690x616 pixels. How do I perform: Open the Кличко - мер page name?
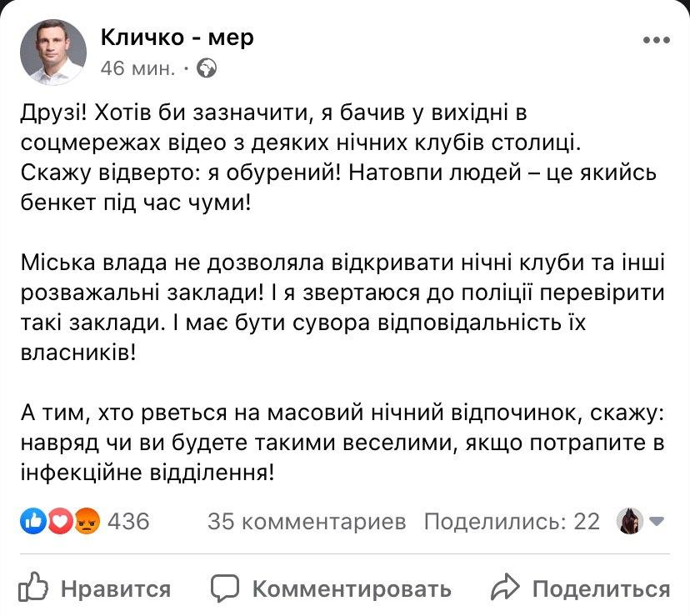coord(177,37)
